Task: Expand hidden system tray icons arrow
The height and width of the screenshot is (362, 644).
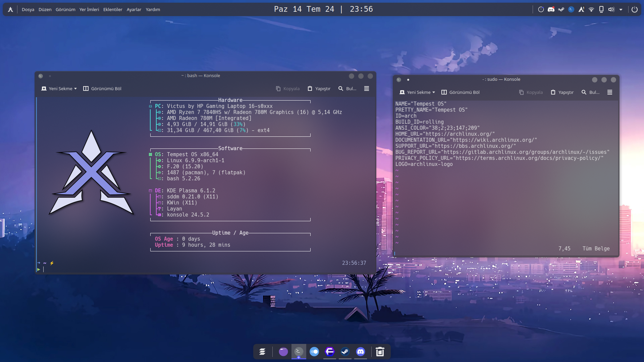Action: [621, 9]
